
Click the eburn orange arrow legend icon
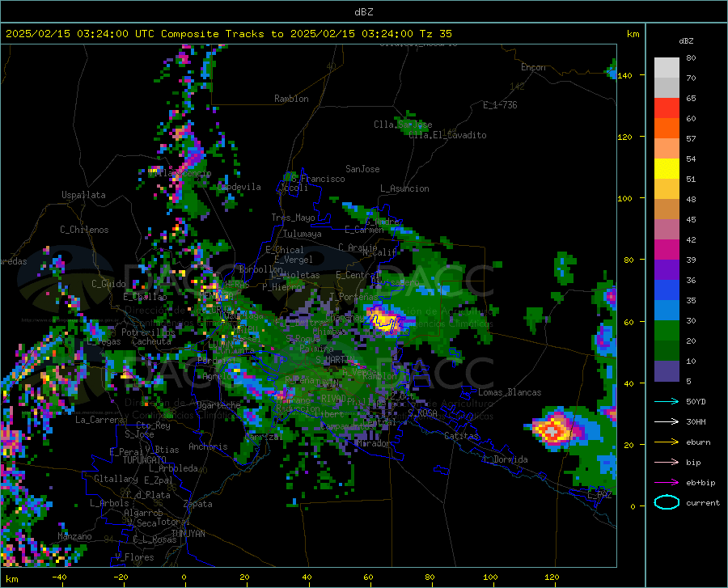pyautogui.click(x=667, y=442)
